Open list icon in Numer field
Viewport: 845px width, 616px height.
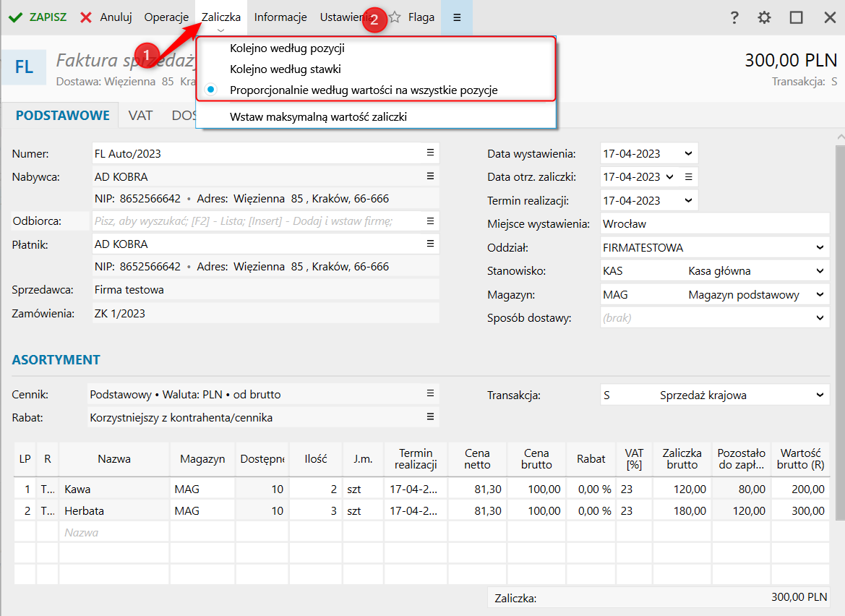click(430, 153)
